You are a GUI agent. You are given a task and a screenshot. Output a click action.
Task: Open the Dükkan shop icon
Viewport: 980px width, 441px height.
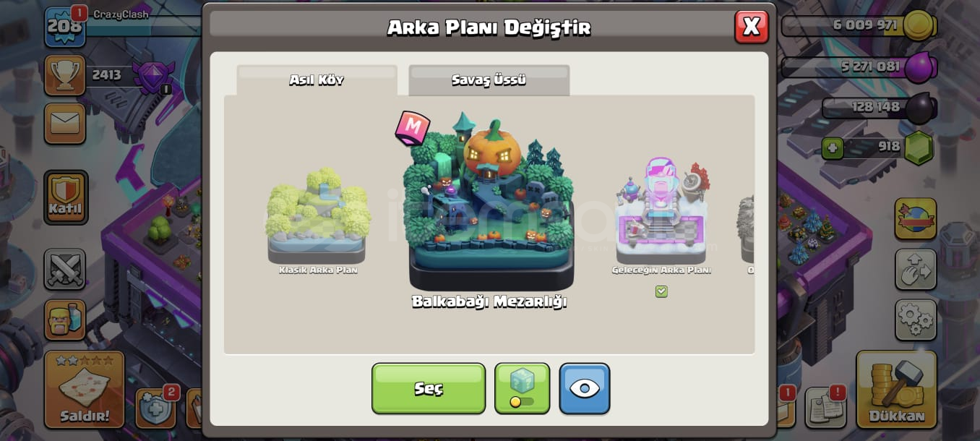point(896,389)
